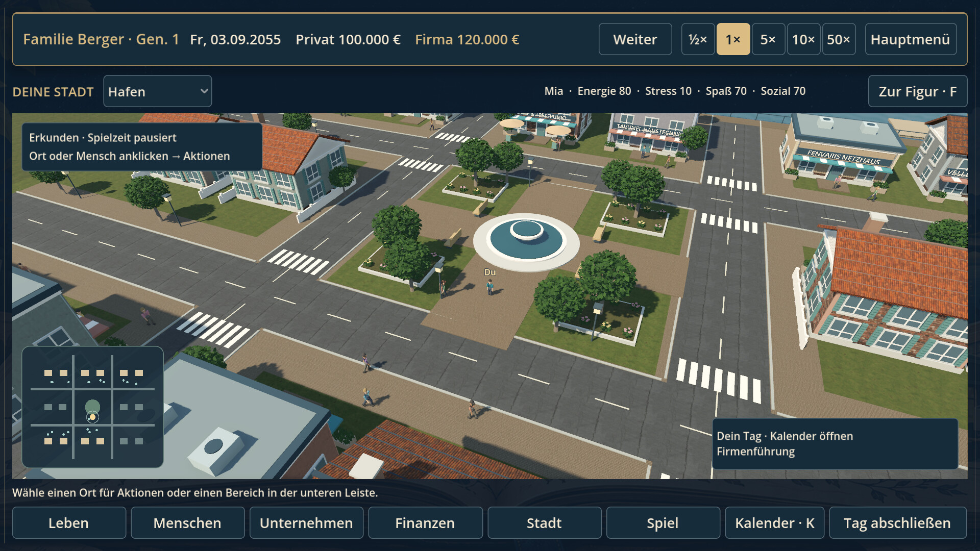Open the Menschen section
Image resolution: width=980 pixels, height=551 pixels.
(x=187, y=523)
